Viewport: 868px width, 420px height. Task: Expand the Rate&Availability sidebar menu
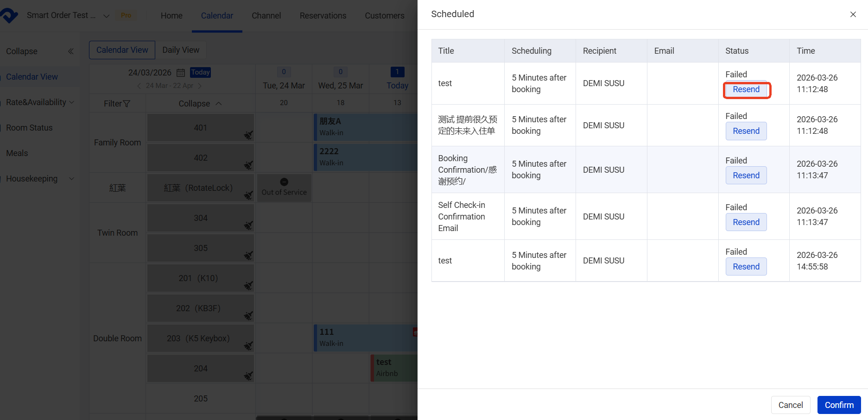(x=72, y=102)
